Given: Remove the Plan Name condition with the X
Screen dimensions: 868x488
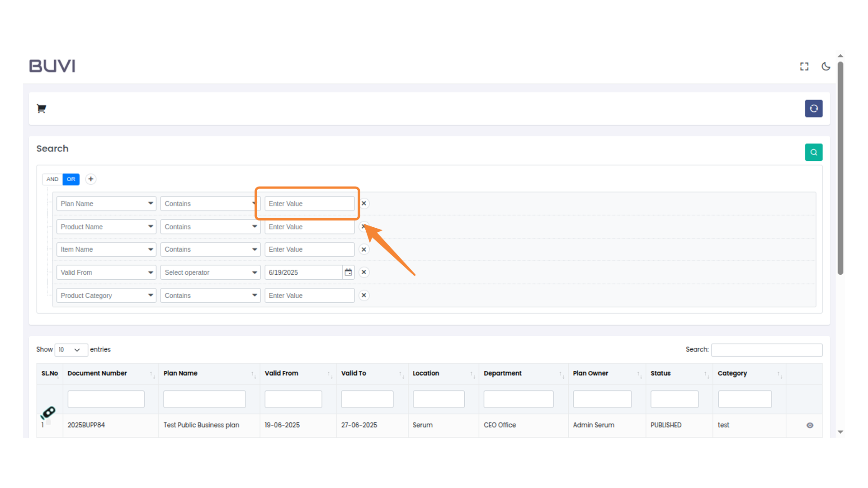Looking at the screenshot, I should 364,203.
